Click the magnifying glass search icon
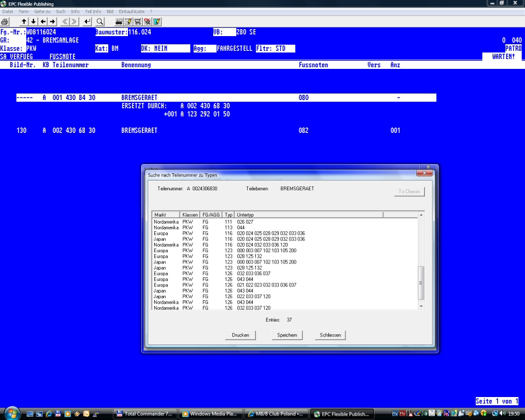This screenshot has height=420, width=525. coord(100,21)
